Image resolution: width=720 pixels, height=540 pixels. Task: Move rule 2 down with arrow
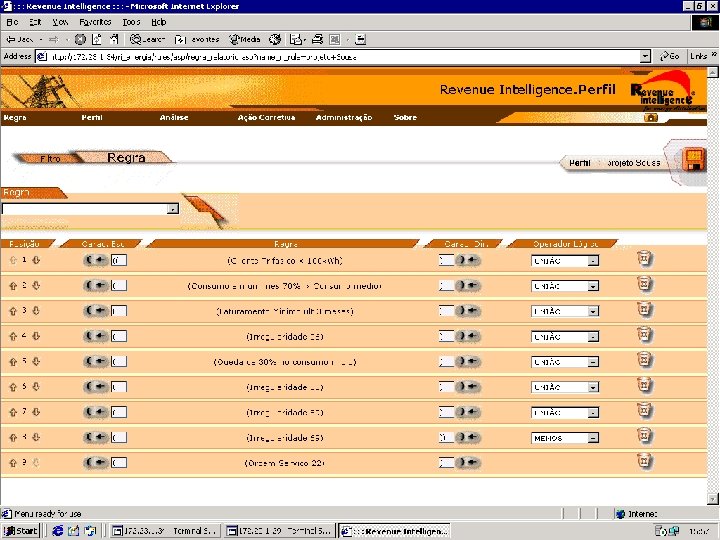tap(36, 286)
